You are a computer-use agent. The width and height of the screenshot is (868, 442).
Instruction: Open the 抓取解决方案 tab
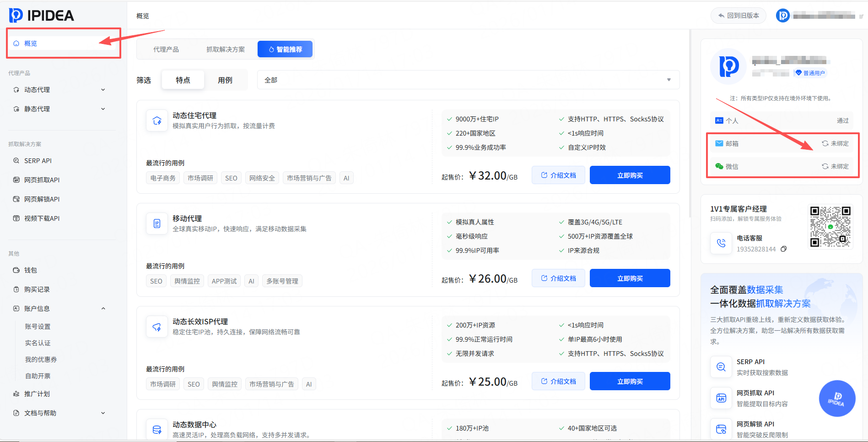point(225,49)
